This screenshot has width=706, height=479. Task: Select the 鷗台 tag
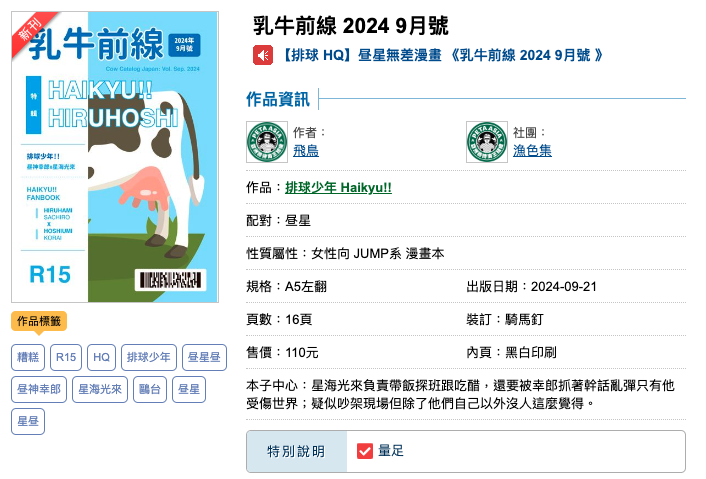[x=150, y=389]
